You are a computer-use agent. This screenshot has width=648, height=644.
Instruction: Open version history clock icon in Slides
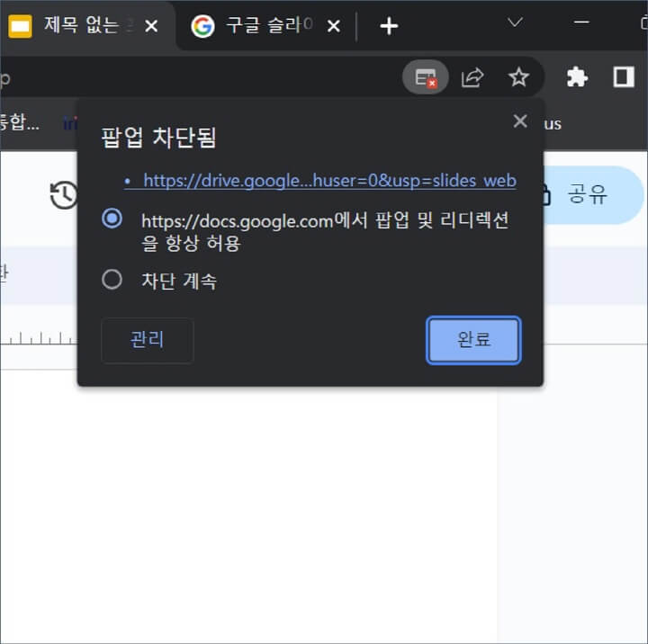[x=63, y=195]
